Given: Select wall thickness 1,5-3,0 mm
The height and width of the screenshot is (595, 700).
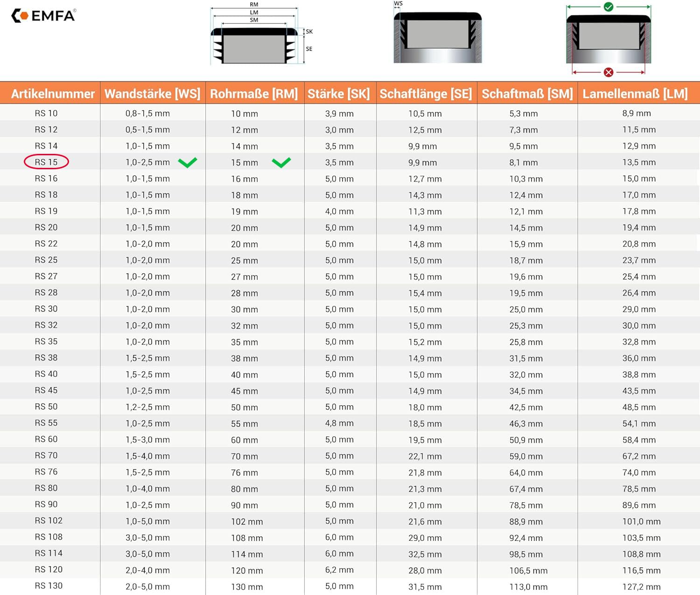Looking at the screenshot, I should click(147, 440).
